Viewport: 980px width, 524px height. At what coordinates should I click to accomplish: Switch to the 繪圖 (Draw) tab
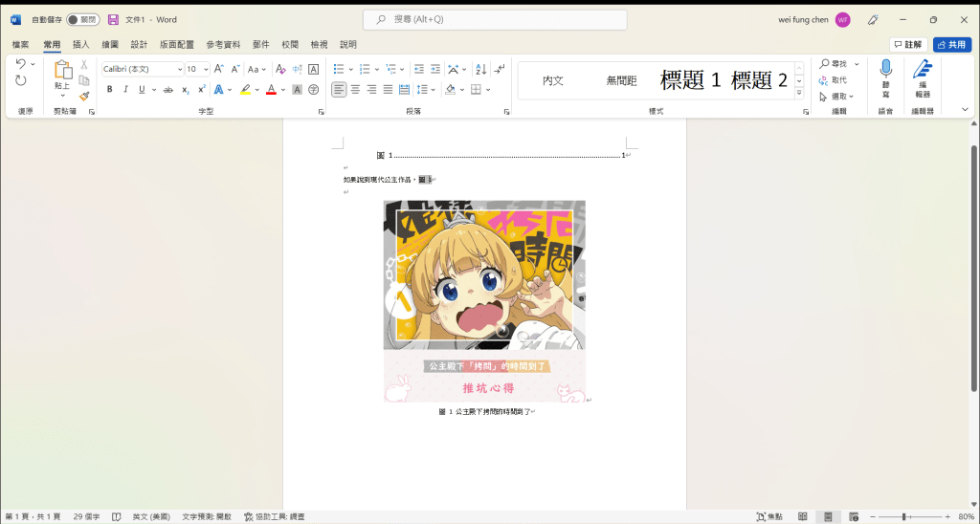(111, 44)
